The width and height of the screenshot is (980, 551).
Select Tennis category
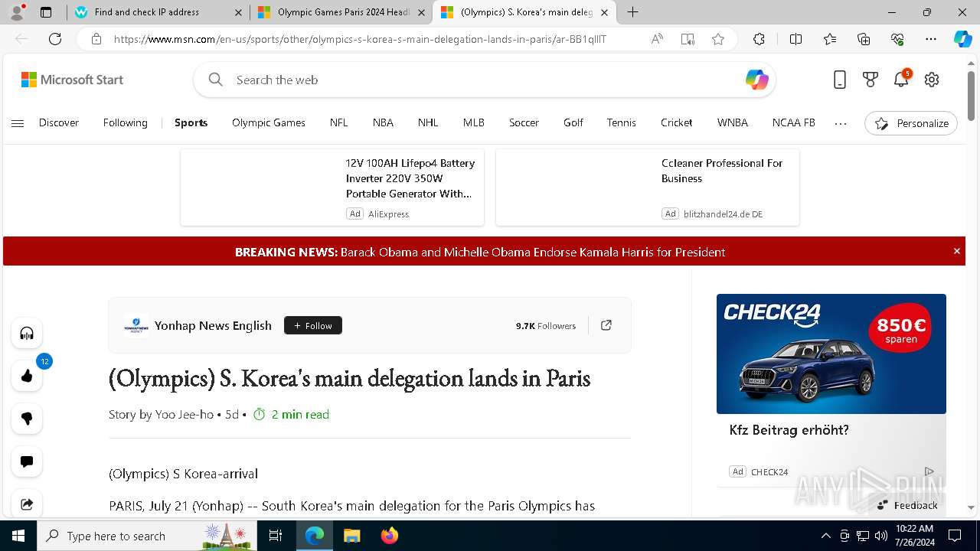coord(621,122)
